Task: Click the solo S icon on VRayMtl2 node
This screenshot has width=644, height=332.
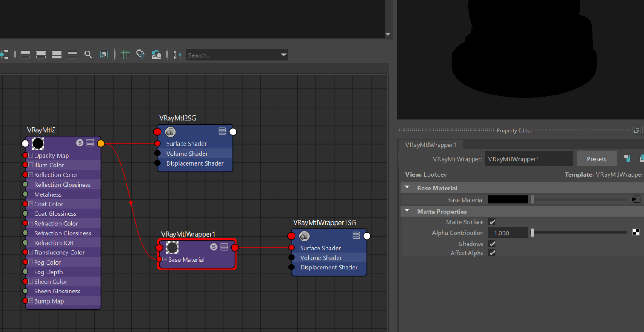Action: [x=79, y=142]
